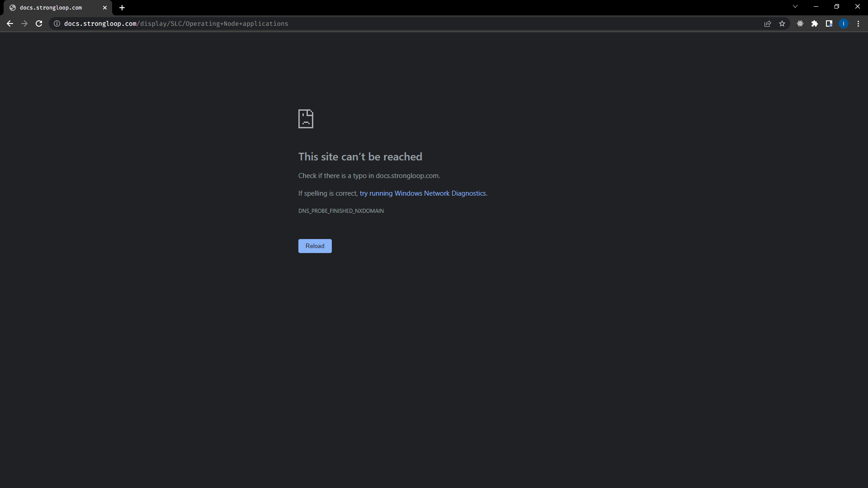Close the docs.strongloop.com tab

coord(105,8)
